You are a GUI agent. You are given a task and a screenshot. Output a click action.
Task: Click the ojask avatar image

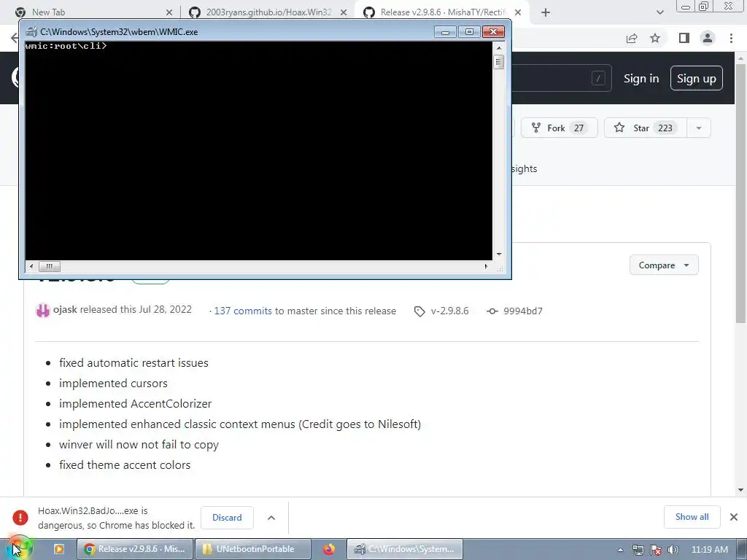[43, 311]
